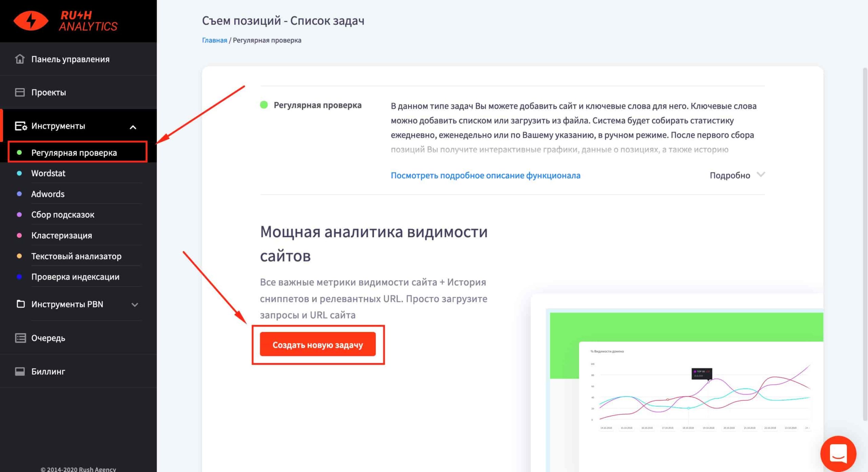The image size is (868, 472).
Task: Follow the Главная breadcrumb link
Action: click(214, 40)
